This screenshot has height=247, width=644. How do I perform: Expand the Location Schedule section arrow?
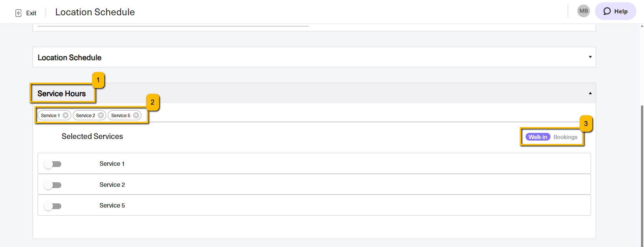(x=590, y=57)
